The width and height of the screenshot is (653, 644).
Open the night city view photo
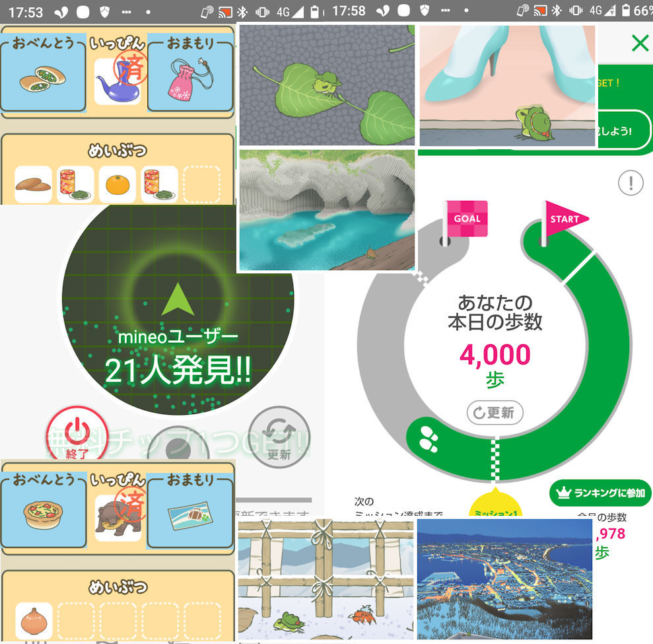(504, 579)
